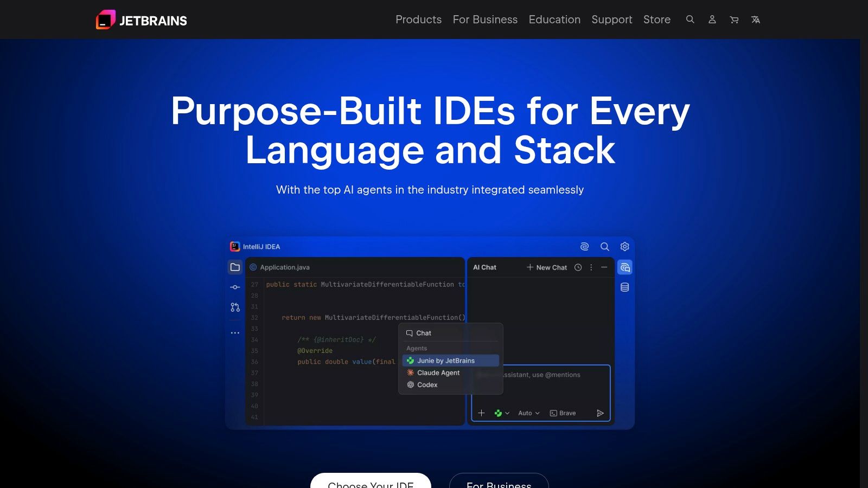Click the ellipsis for more tool windows
Viewport: 868px width, 488px height.
[234, 332]
